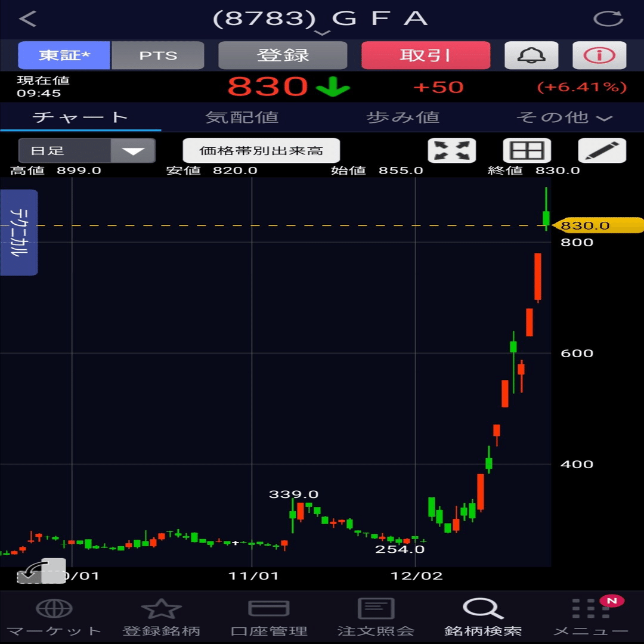The image size is (644, 644).
Task: Tap the current price 830
Action: [x=268, y=86]
